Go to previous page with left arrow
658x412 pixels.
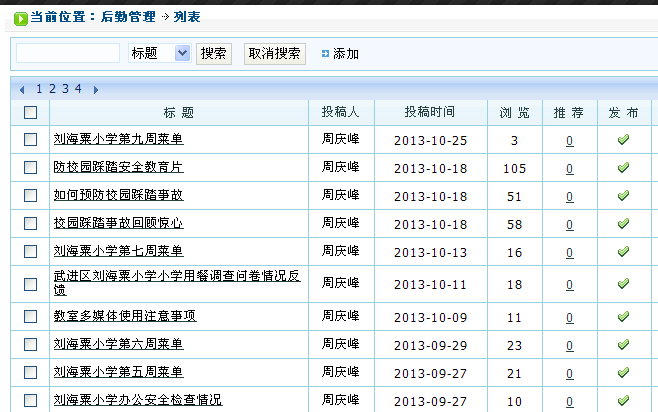pyautogui.click(x=22, y=89)
